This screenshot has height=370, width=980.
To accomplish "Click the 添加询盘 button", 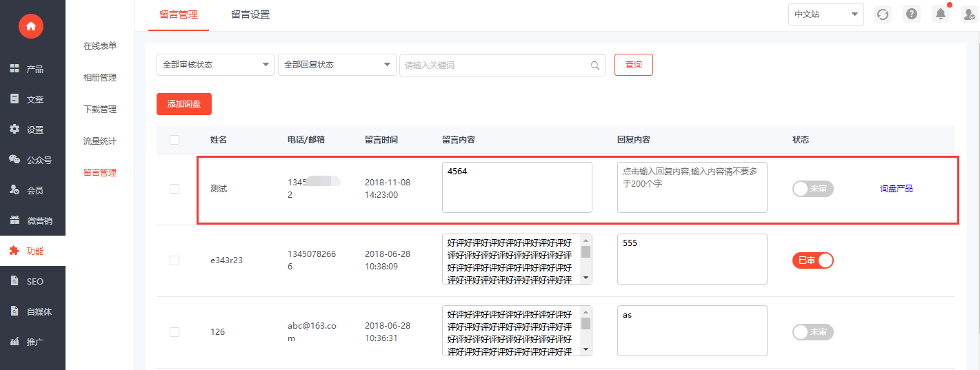I will tap(184, 104).
